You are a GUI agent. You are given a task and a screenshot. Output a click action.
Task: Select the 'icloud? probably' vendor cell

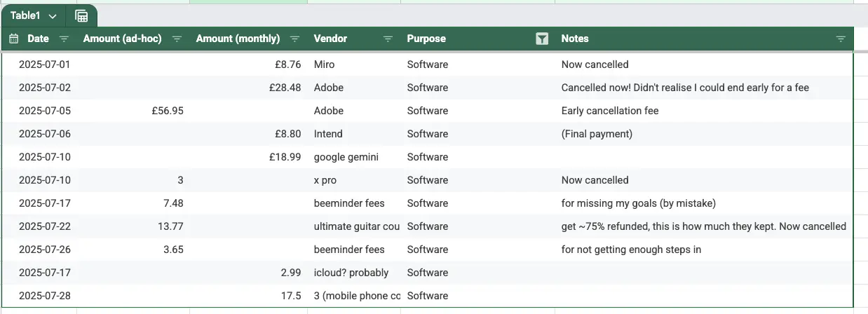point(351,273)
